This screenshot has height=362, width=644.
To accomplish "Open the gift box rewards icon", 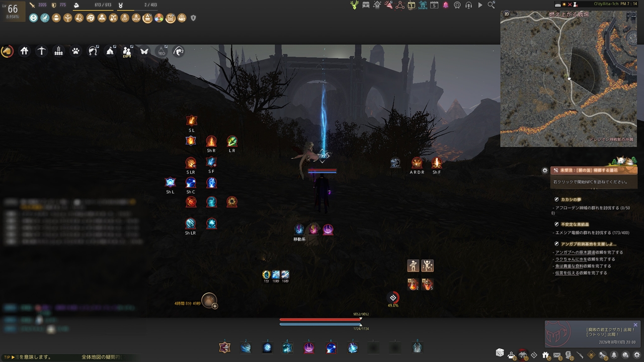I will click(545, 355).
